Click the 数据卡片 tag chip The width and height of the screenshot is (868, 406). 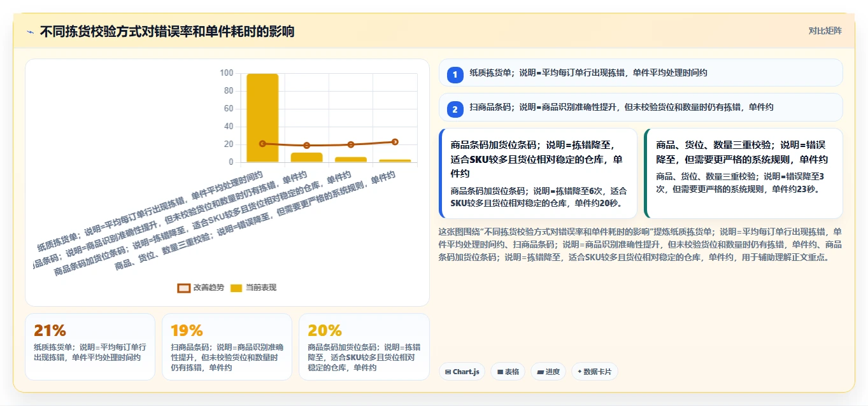tap(594, 372)
